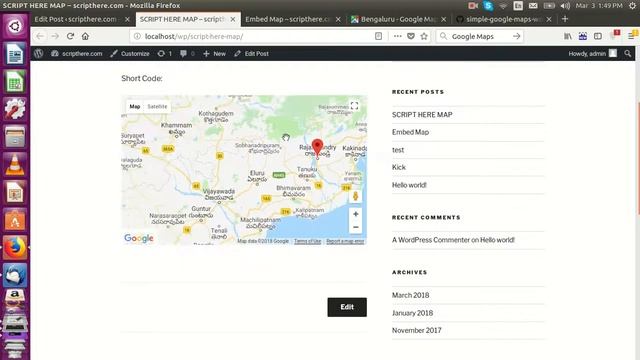This screenshot has width=640, height=360.
Task: Open Ubuntu Software from the dock
Action: coord(15,220)
